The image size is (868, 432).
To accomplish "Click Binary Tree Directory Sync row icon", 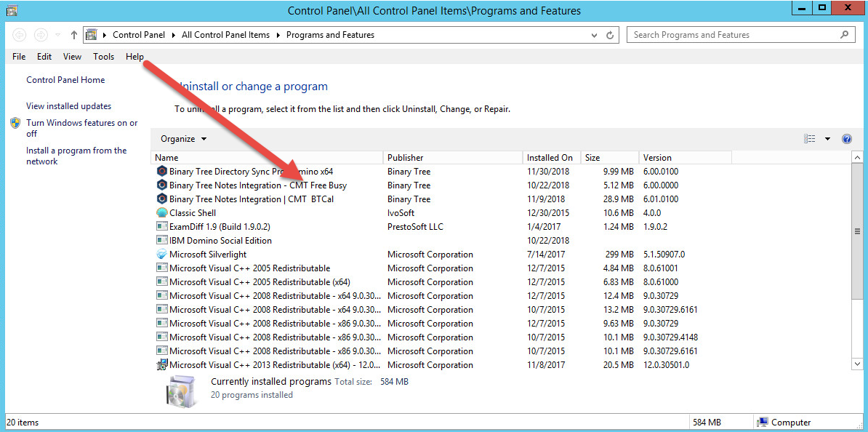I will coord(161,171).
